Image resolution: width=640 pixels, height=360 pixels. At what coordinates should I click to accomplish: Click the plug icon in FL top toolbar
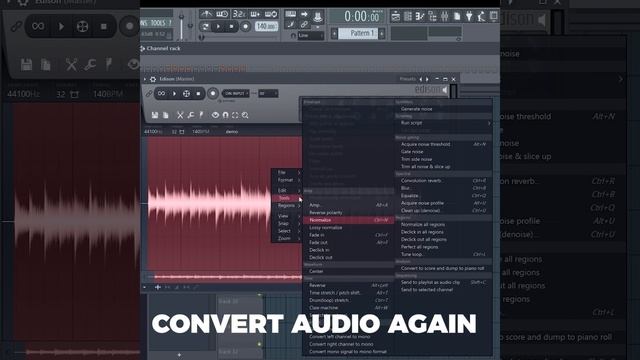[x=469, y=16]
